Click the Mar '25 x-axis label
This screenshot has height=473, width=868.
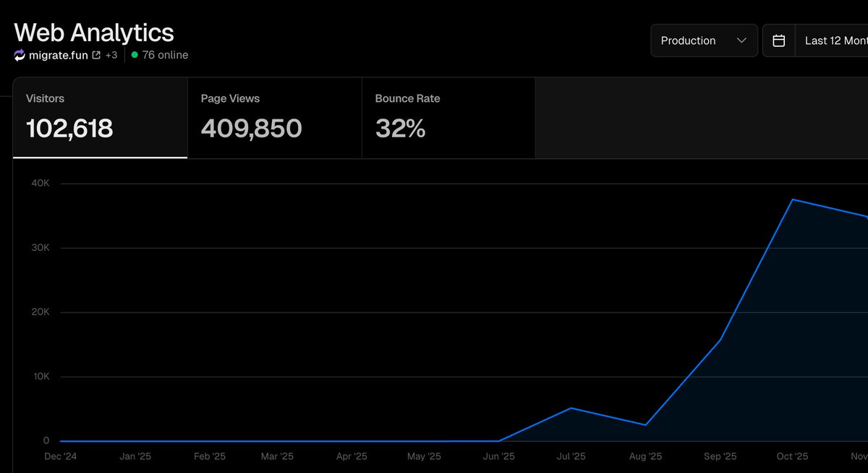tap(277, 456)
